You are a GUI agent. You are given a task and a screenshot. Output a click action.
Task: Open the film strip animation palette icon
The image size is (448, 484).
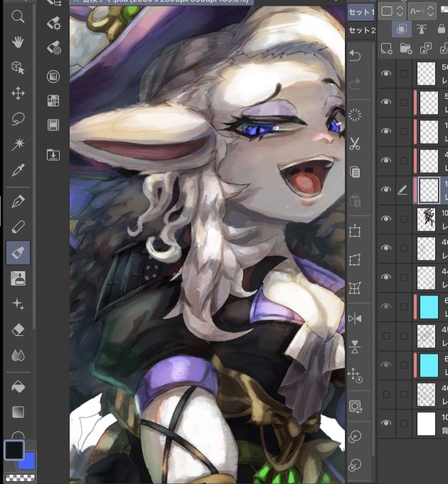53,125
